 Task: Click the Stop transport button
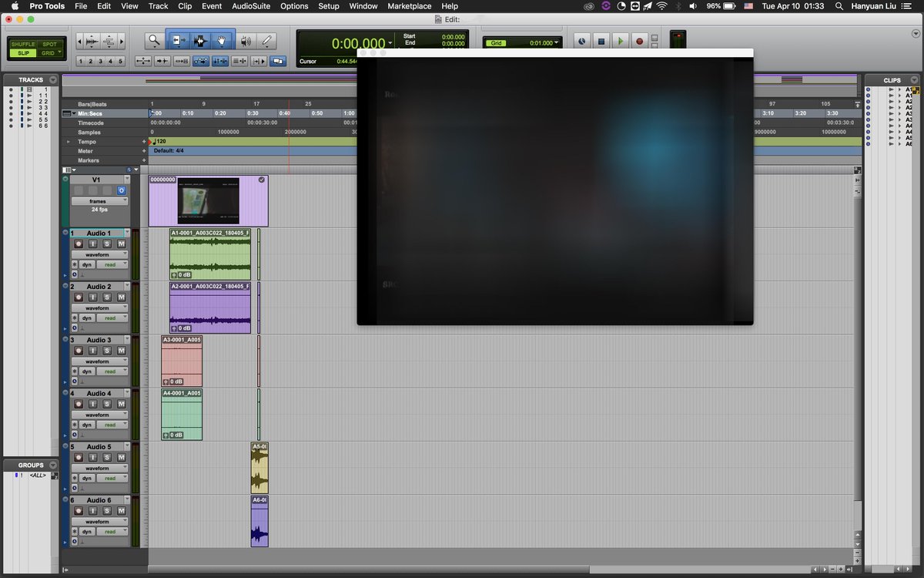pyautogui.click(x=601, y=41)
